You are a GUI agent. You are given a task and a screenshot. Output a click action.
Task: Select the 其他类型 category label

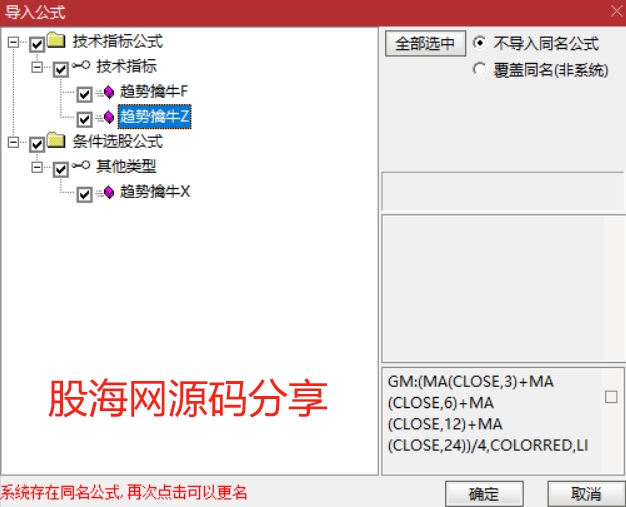[126, 166]
